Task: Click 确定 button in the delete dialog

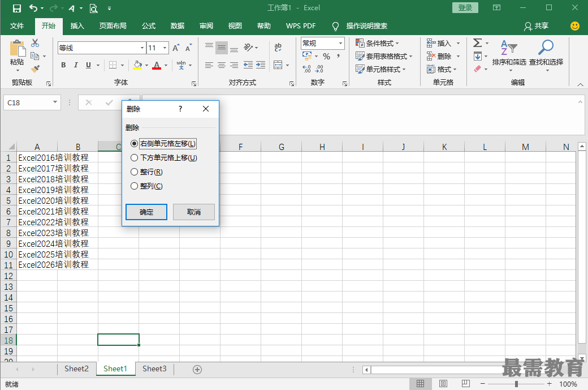Action: pos(146,212)
